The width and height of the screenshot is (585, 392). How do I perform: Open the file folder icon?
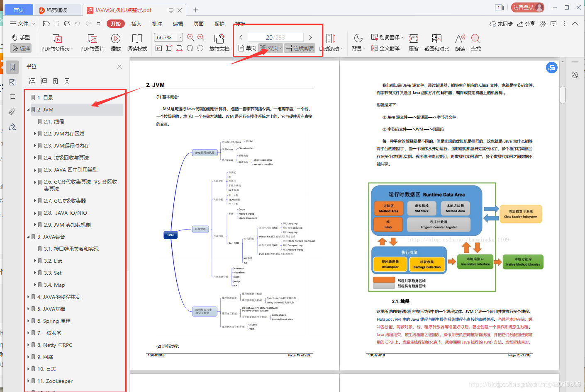[46, 24]
